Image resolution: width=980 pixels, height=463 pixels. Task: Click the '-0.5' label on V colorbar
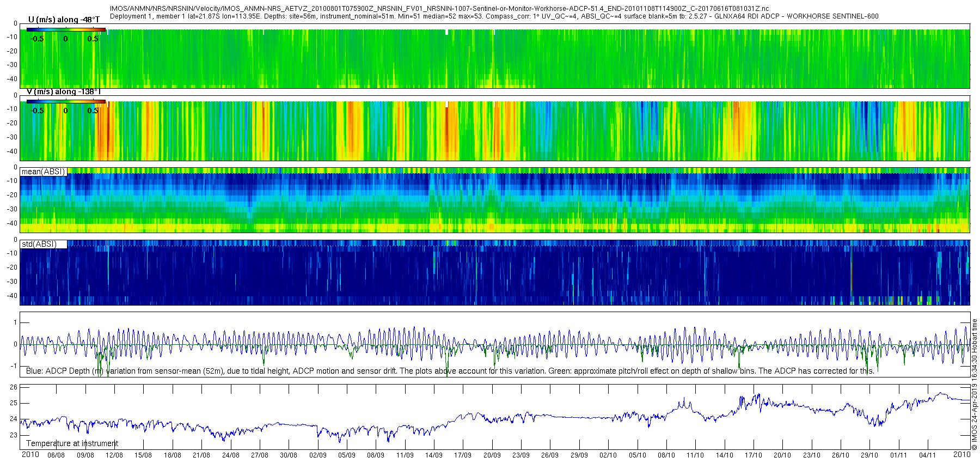click(x=38, y=111)
